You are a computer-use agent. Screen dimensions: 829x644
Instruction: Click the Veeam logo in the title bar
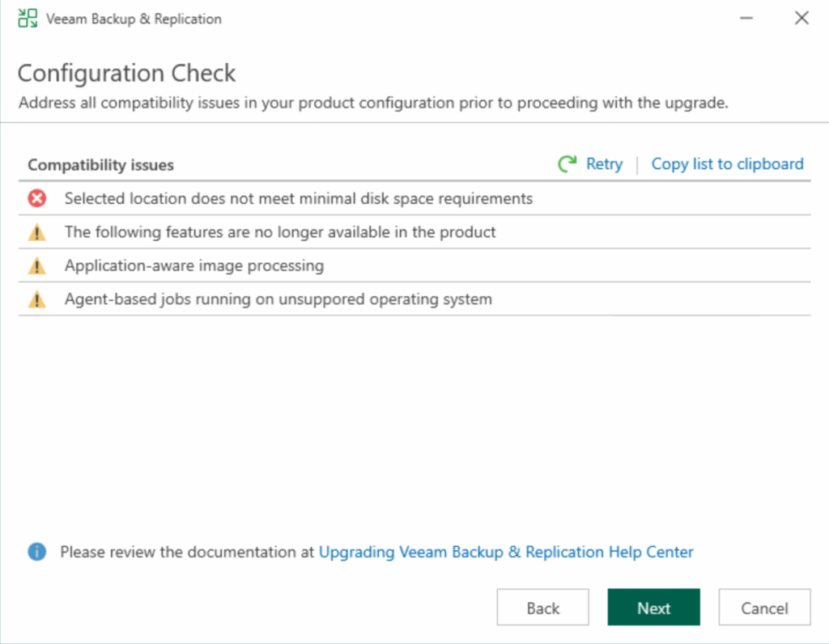click(28, 19)
